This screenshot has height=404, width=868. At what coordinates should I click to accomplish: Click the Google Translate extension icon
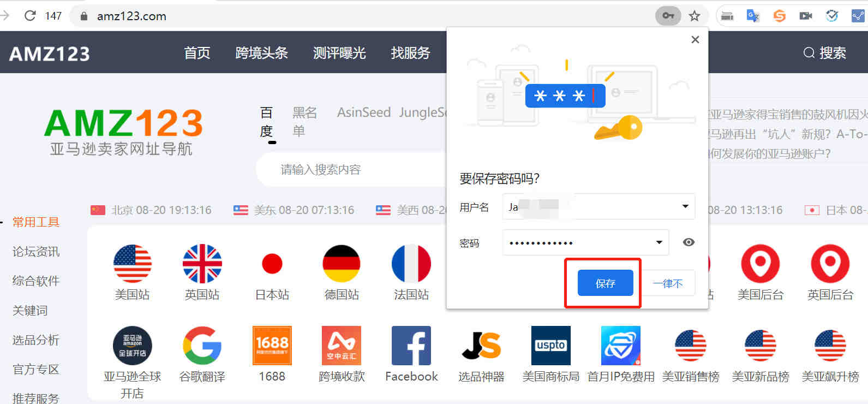(x=753, y=16)
